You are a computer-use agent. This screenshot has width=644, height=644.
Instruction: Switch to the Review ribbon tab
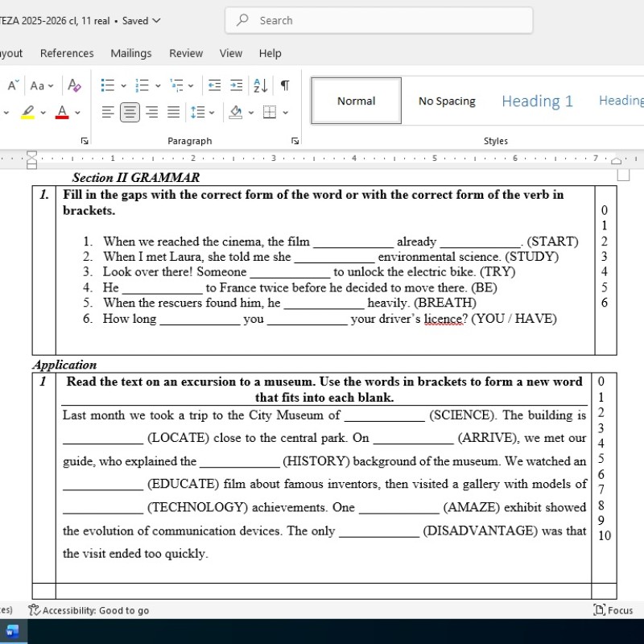[x=185, y=53]
